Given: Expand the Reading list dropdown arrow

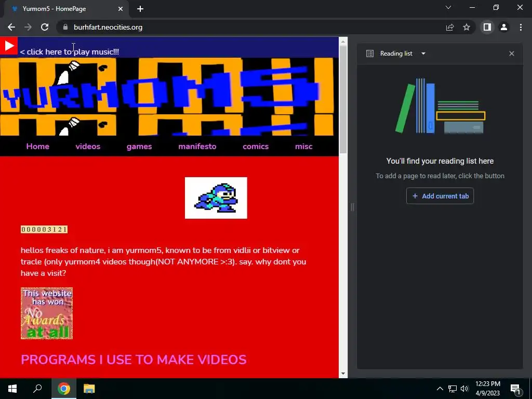Looking at the screenshot, I should click(423, 54).
